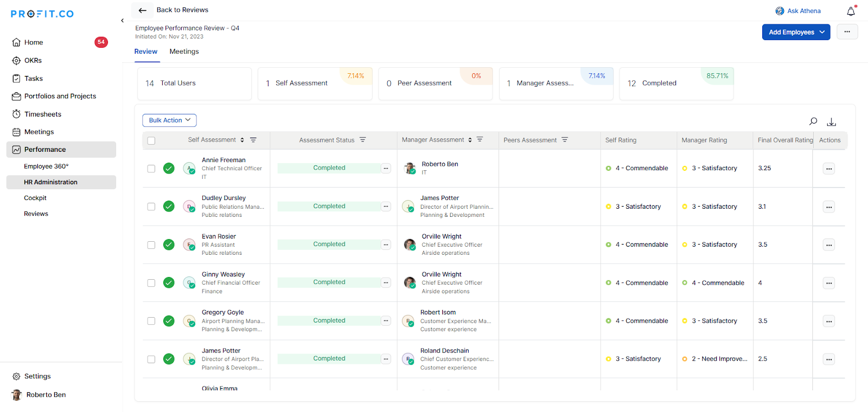Click the notification bell icon
Screen dimensions: 868x412
[x=851, y=11]
